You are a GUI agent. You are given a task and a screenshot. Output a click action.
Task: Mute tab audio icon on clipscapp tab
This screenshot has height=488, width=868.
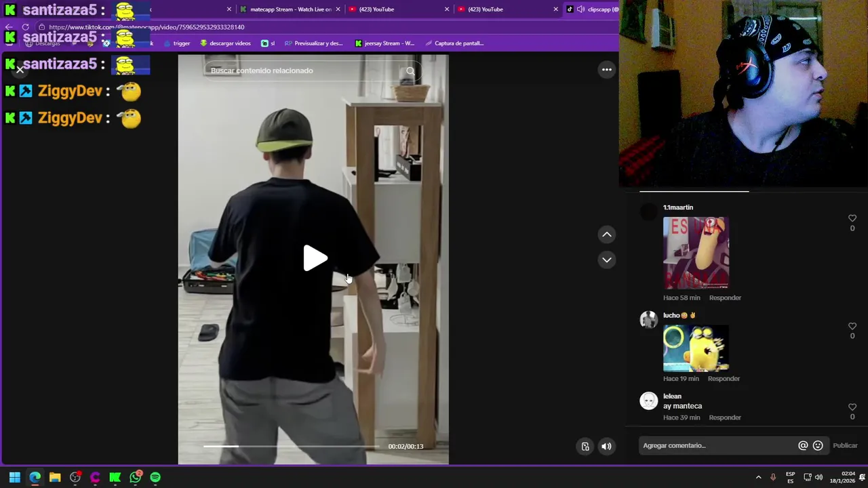coord(580,9)
